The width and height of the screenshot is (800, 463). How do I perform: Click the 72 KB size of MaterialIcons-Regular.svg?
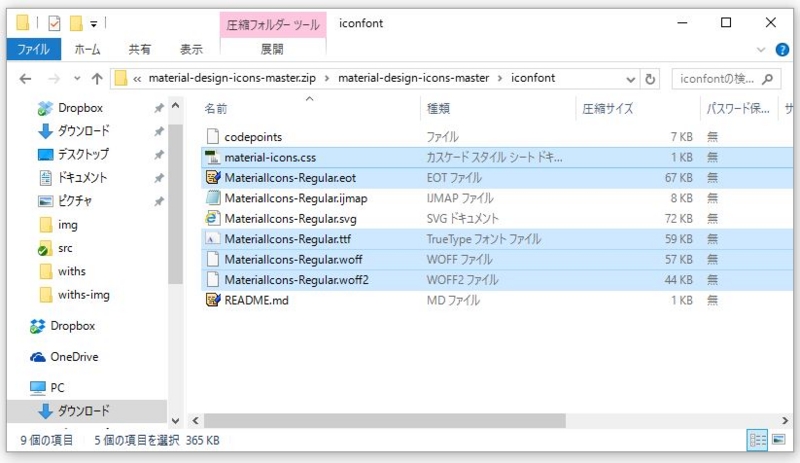coord(678,218)
